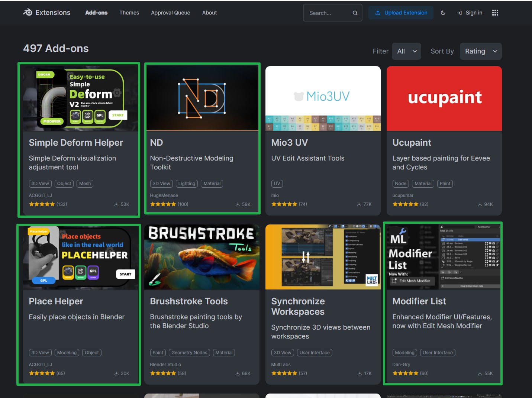Click the Mio3 UV title
Screen dimensions: 532x398
290,143
